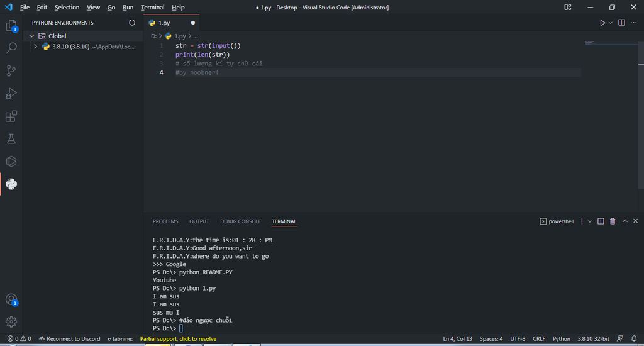Collapse the Global environments group
Screen dimensions: 644x346
pos(31,36)
